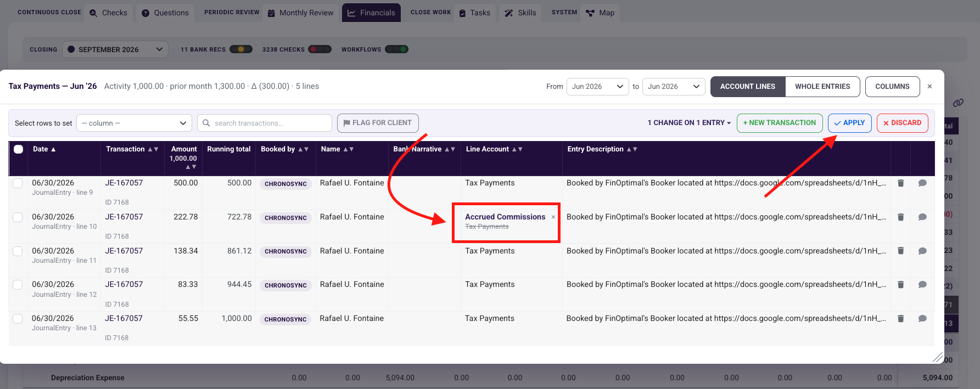
Task: Sort by the Entry Description column arrows
Action: click(632, 149)
